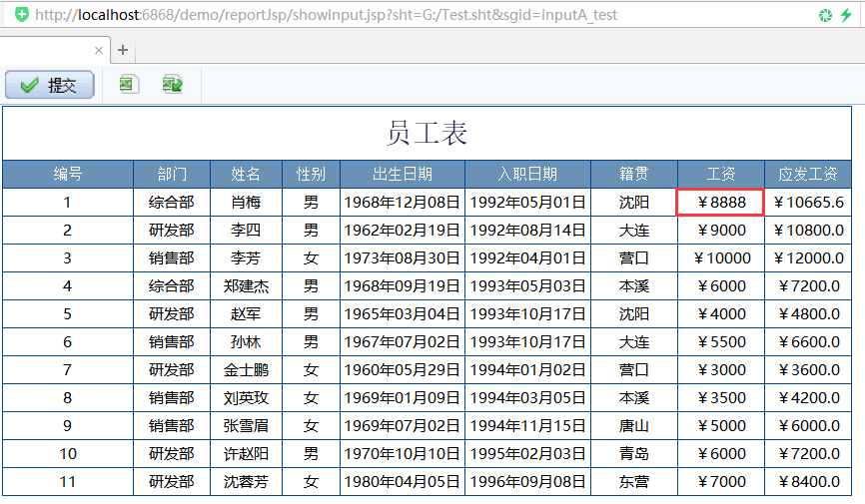Click birth date 1973年08月30日
This screenshot has width=865, height=504.
coord(403,258)
